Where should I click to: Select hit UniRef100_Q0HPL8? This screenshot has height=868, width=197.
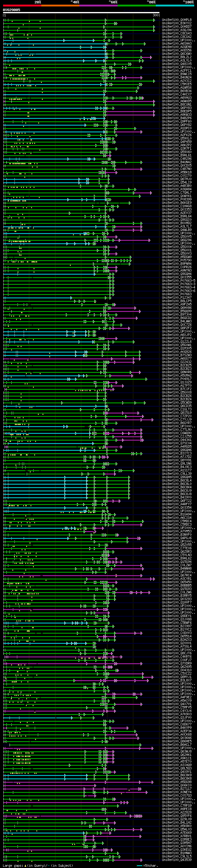pos(177,20)
